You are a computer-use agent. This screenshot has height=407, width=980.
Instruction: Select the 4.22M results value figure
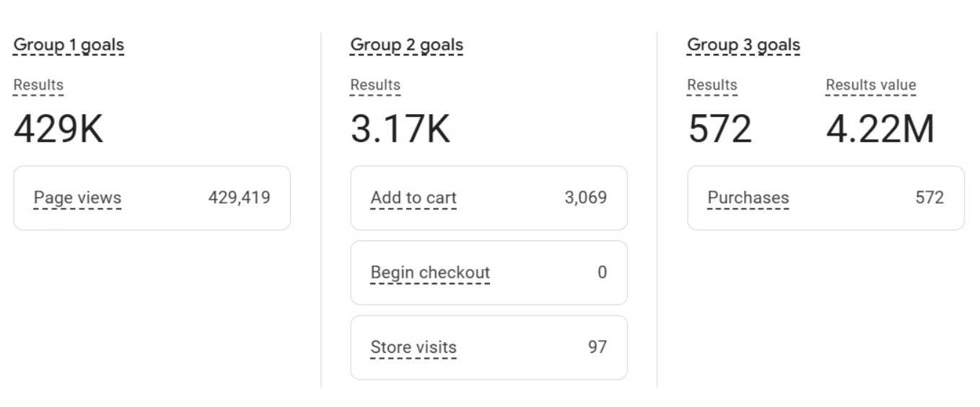(x=880, y=130)
